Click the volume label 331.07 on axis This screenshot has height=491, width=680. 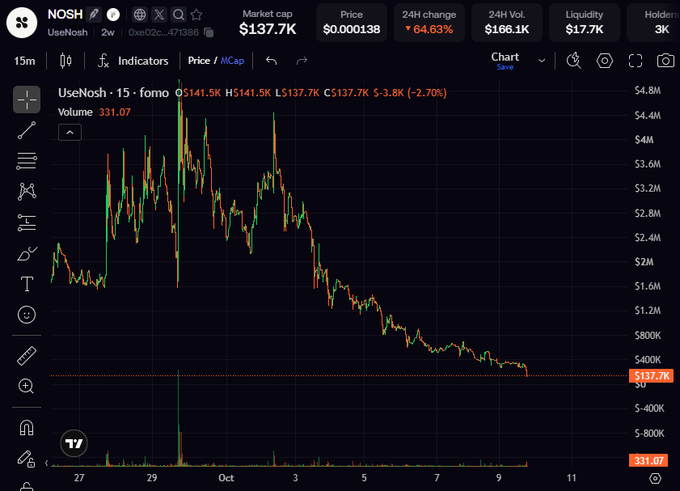click(648, 460)
